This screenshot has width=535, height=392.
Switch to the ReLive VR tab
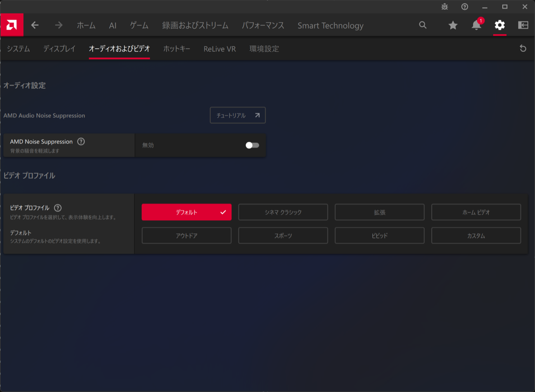(x=220, y=49)
